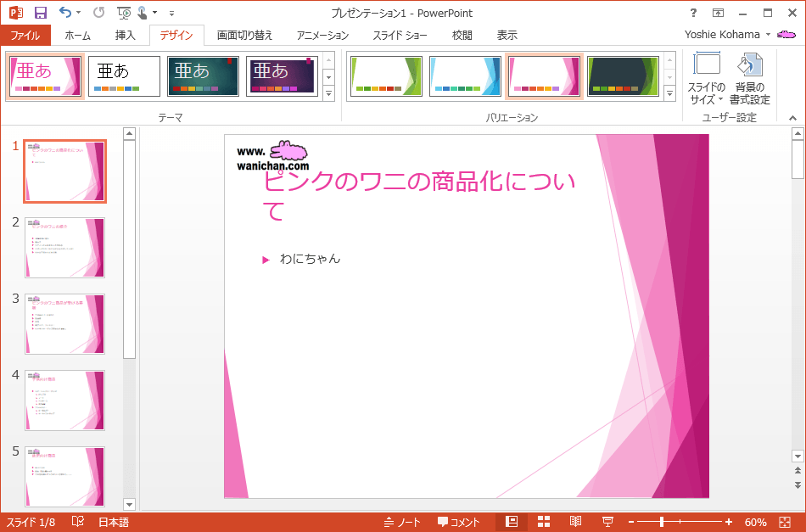806x532 pixels.
Task: Click the spell check status icon
Action: coord(78,522)
